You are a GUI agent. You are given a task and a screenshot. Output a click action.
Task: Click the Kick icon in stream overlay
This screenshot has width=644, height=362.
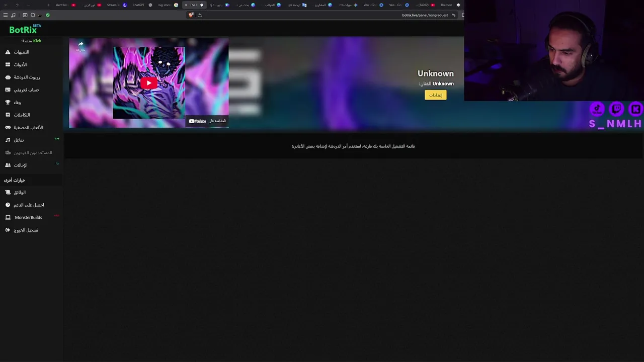tap(635, 109)
